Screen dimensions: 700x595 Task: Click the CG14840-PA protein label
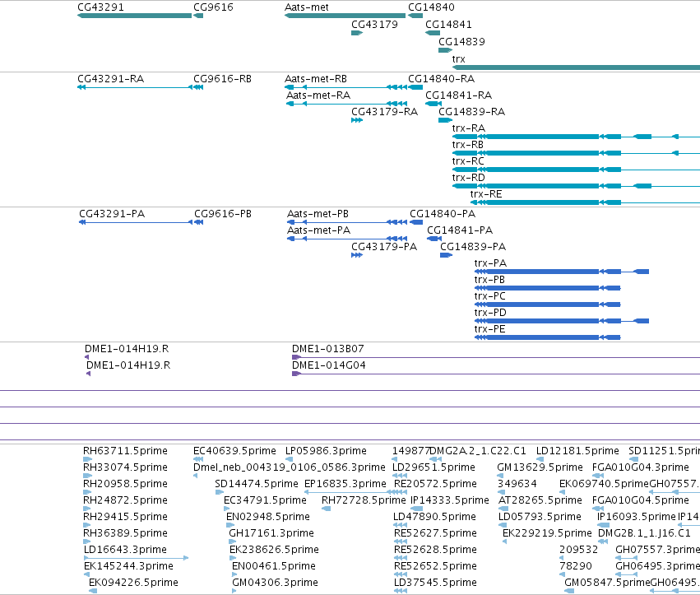(443, 215)
